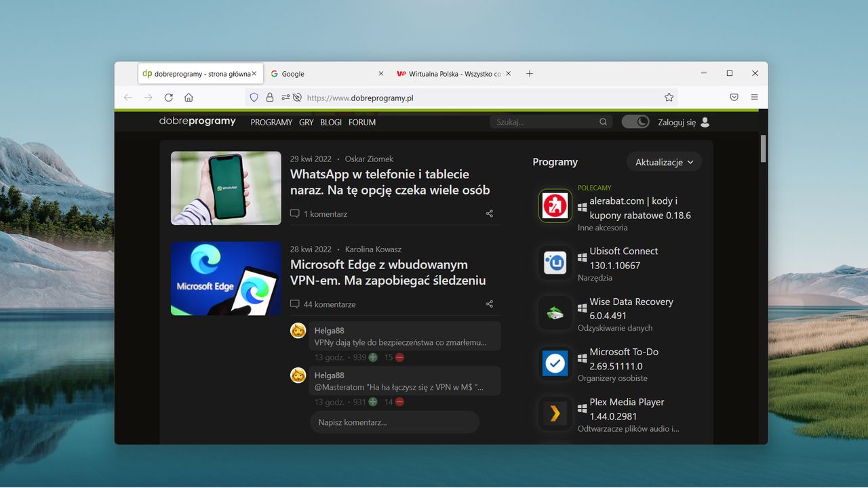Switch to the Wirtualna Polska tab

[452, 74]
